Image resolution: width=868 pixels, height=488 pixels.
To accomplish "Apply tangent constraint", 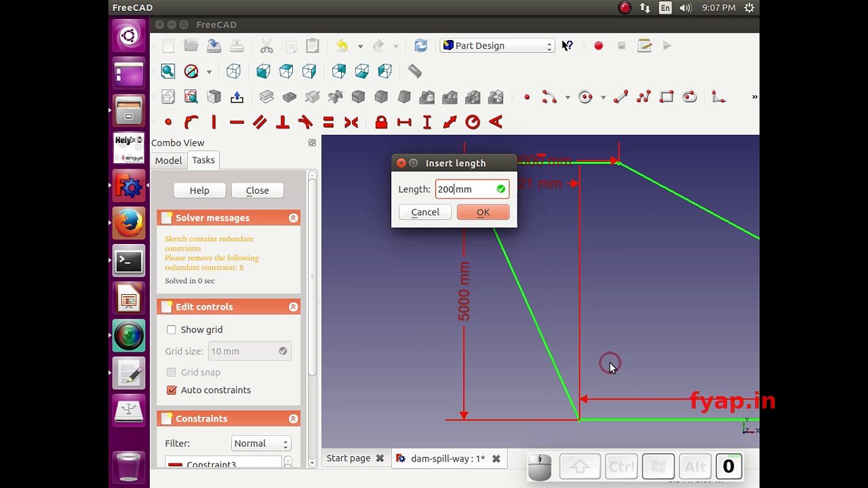I will tap(306, 123).
